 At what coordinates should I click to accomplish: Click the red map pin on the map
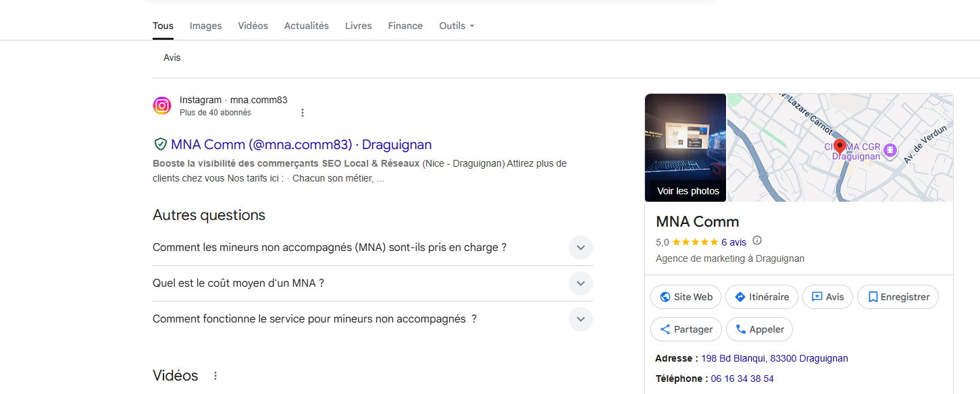point(840,146)
